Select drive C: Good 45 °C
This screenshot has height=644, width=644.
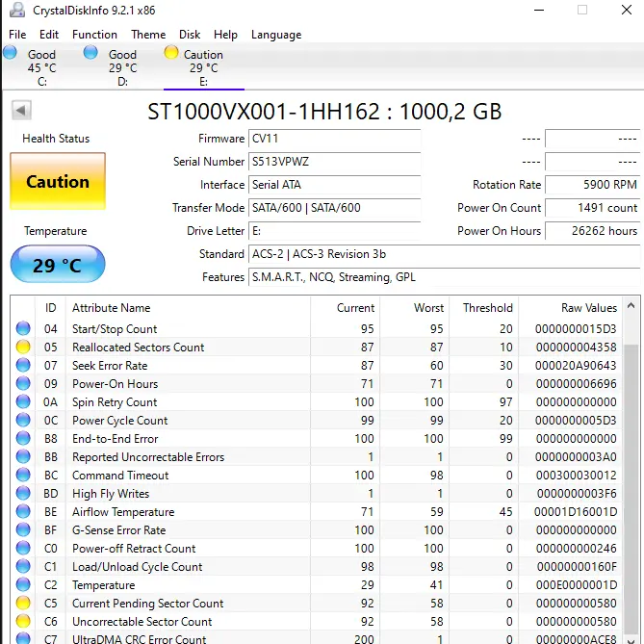pyautogui.click(x=41, y=67)
